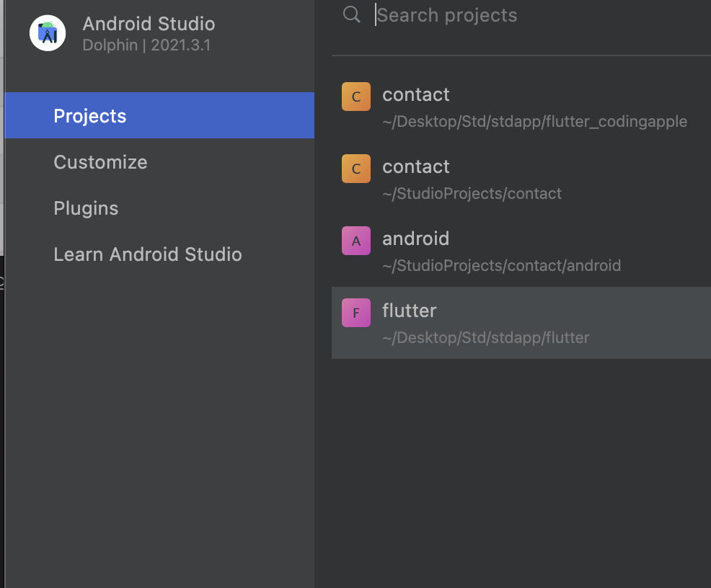The image size is (711, 588).
Task: Click path ~/Desktop/Std/stdapp/flutter_codingapple
Action: (x=534, y=121)
